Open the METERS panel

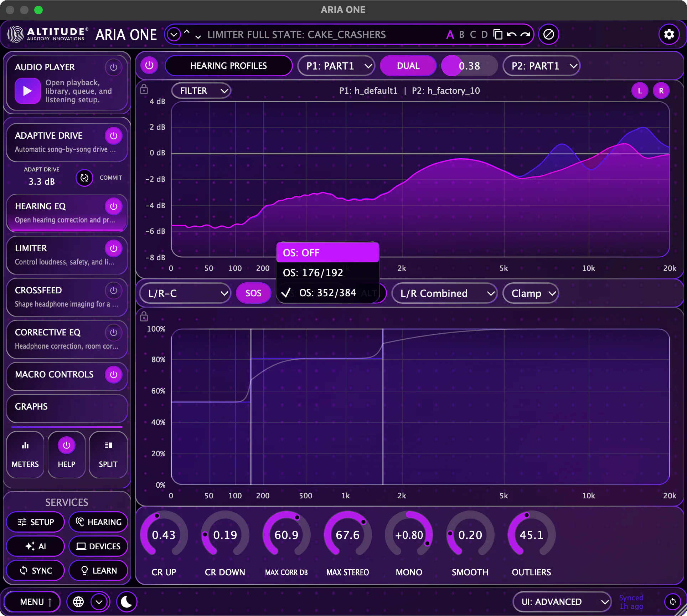pos(25,455)
